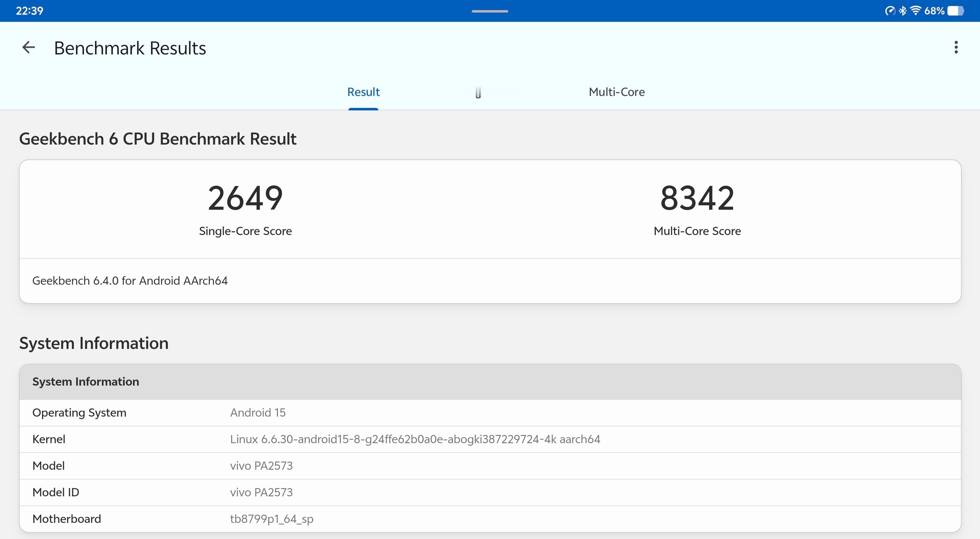Tap the status bar clock showing 22:39

[x=29, y=11]
